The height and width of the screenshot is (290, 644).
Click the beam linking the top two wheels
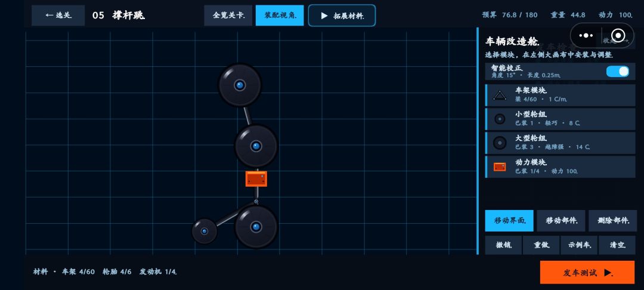(247, 116)
